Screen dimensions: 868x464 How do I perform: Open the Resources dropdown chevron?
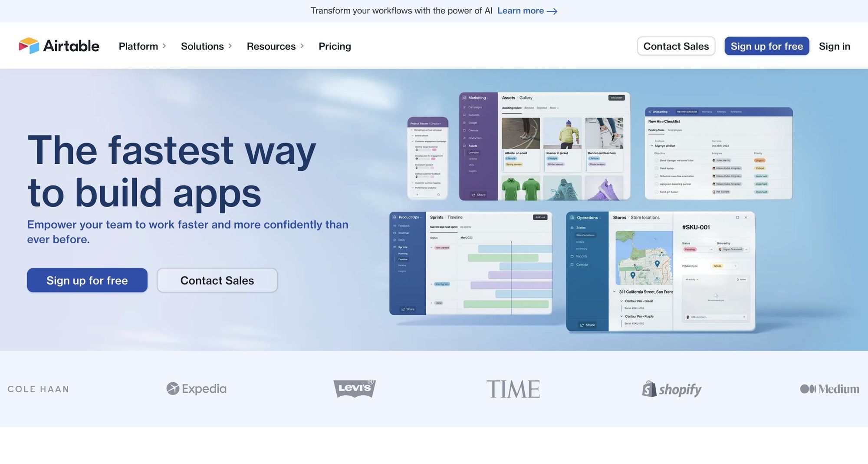302,46
